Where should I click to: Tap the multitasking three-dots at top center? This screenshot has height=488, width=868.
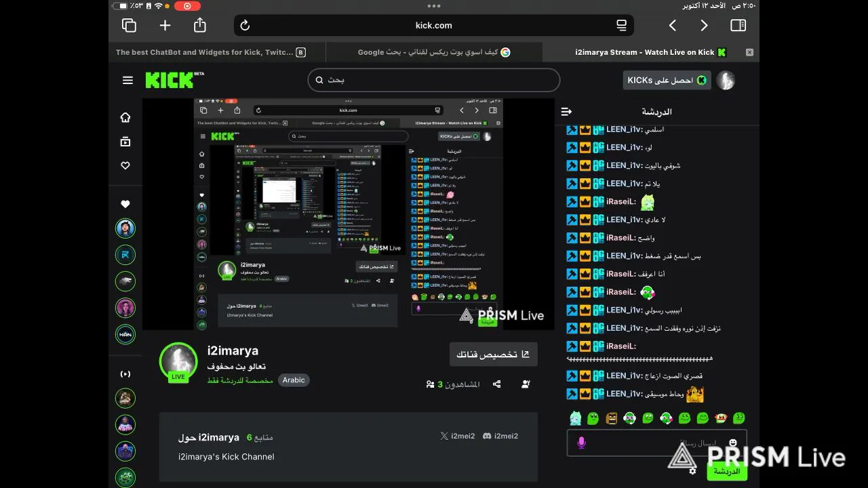coord(434,5)
